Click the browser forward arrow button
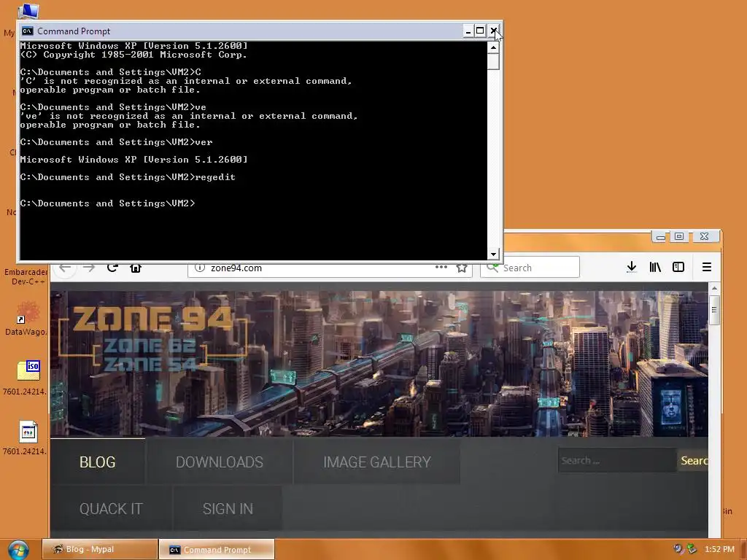747x560 pixels. coord(89,268)
